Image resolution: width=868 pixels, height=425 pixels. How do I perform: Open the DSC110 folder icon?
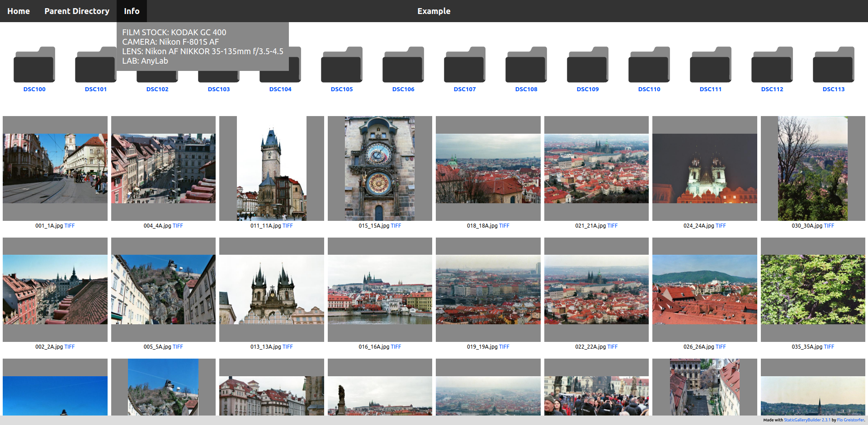pyautogui.click(x=649, y=65)
